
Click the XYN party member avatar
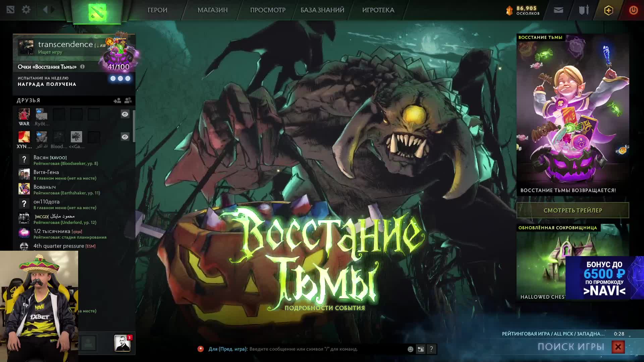click(x=24, y=137)
